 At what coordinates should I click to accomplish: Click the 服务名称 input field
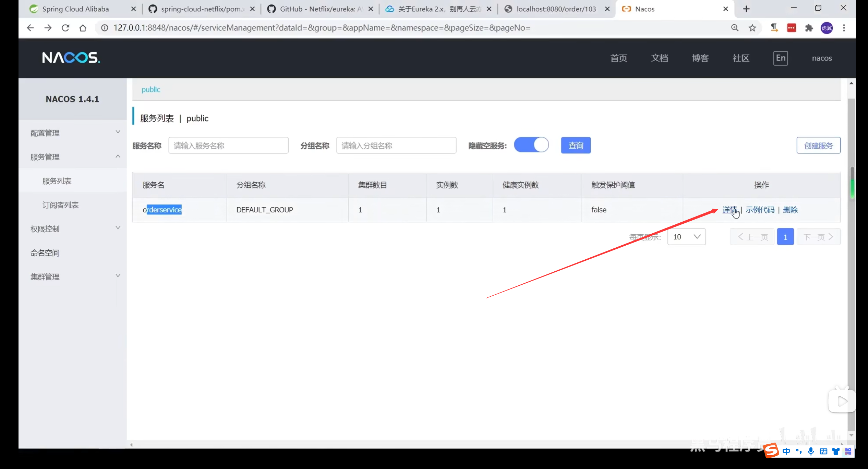[x=228, y=145]
